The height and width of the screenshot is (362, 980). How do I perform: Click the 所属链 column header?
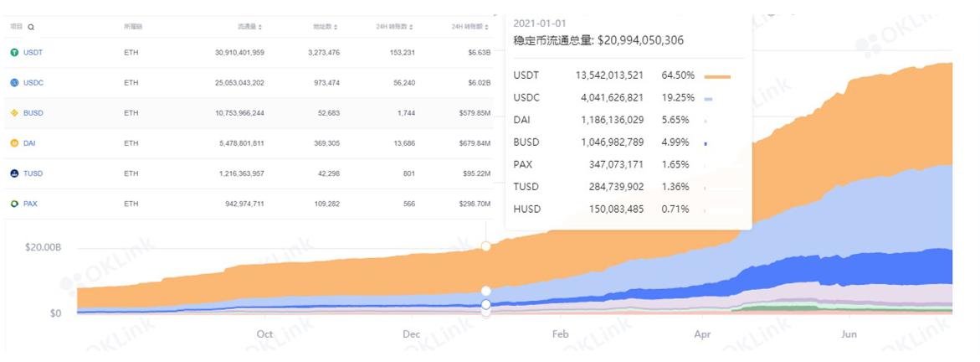point(133,27)
